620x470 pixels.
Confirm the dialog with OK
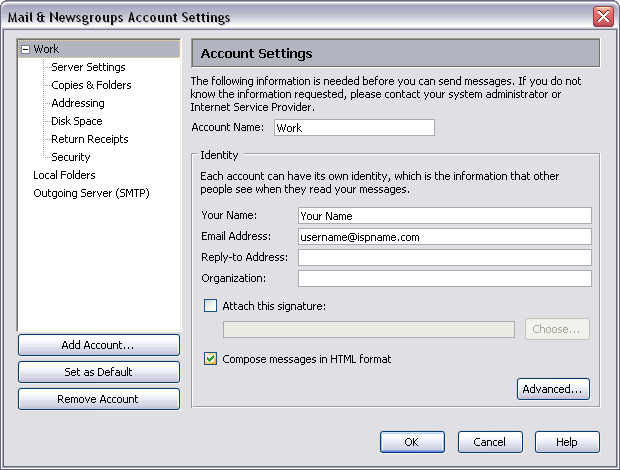point(412,442)
